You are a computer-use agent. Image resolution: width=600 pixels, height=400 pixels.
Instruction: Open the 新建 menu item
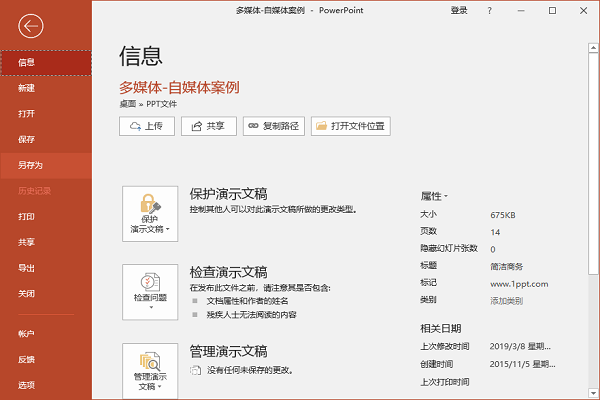(46, 88)
